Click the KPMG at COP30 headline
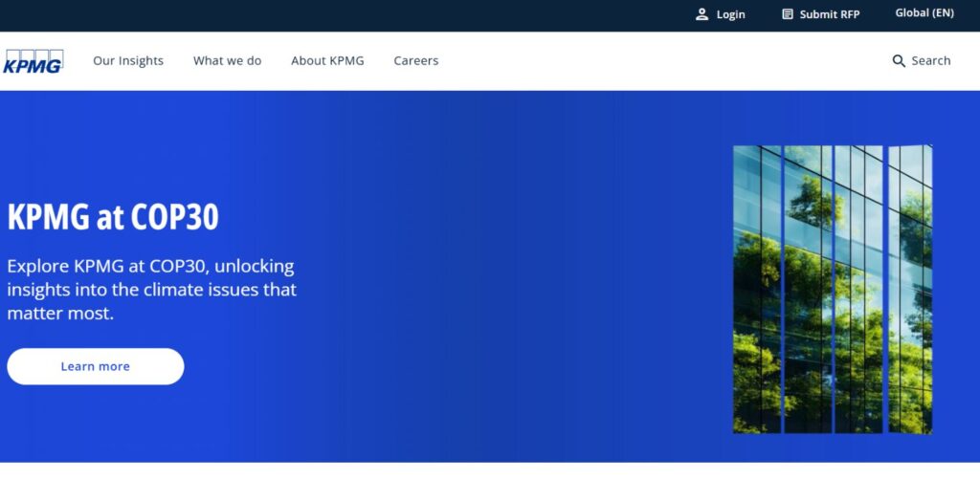 113,217
